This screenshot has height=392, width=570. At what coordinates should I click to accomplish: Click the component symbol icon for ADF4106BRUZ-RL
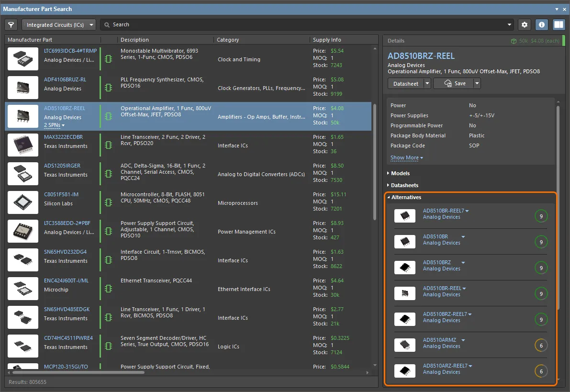(x=108, y=87)
